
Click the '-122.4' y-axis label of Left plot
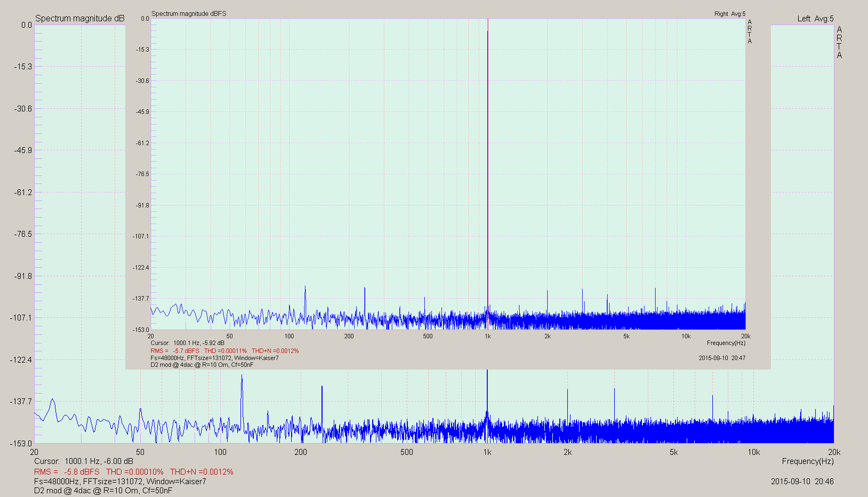(x=21, y=360)
